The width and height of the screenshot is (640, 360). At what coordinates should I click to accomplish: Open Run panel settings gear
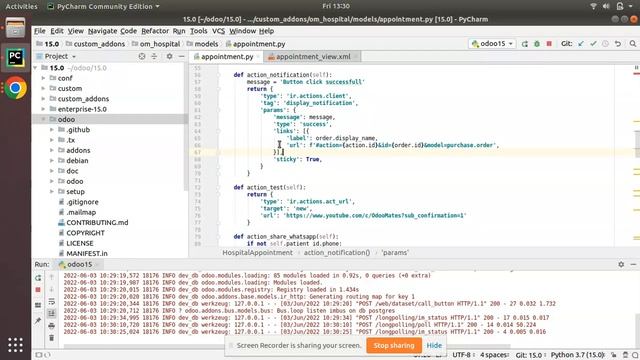(621, 264)
